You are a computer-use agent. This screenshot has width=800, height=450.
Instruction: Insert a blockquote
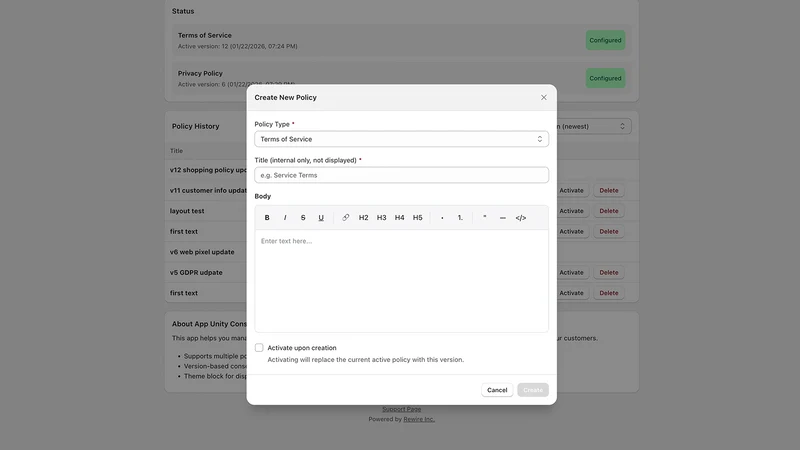[x=485, y=217]
